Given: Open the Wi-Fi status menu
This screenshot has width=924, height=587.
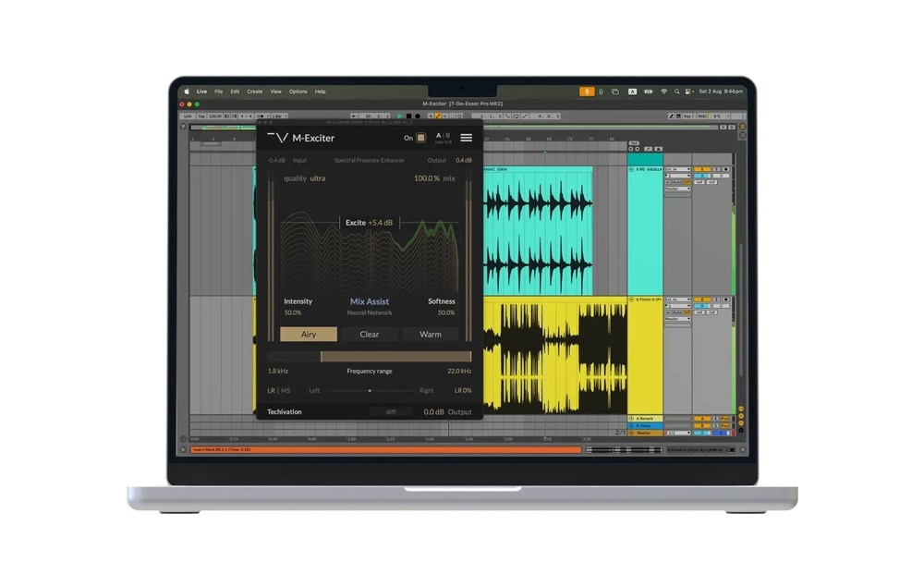Looking at the screenshot, I should [x=664, y=92].
